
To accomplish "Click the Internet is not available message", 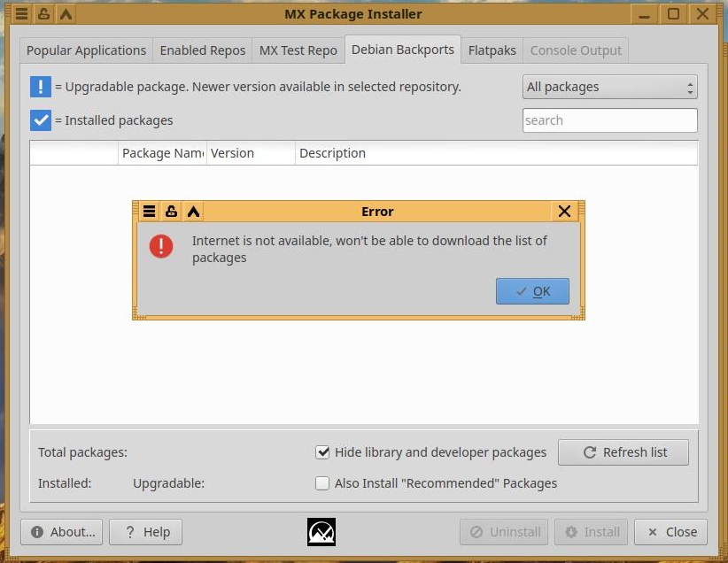I will (369, 250).
